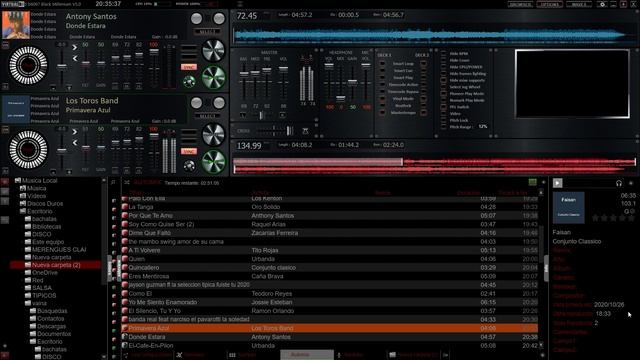This screenshot has height=360, width=640.
Task: Click the Donde Estara album cover
Action: pos(16,25)
